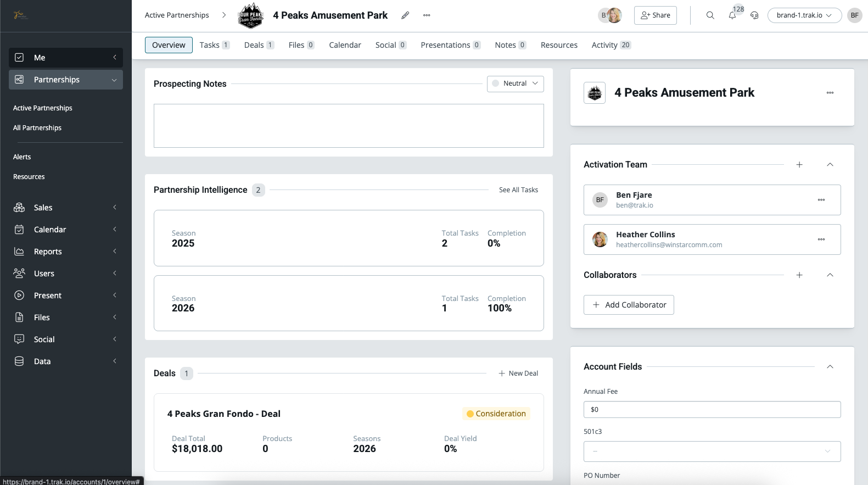This screenshot has width=868, height=485.
Task: Click the pencil edit icon beside the title
Action: pos(405,15)
